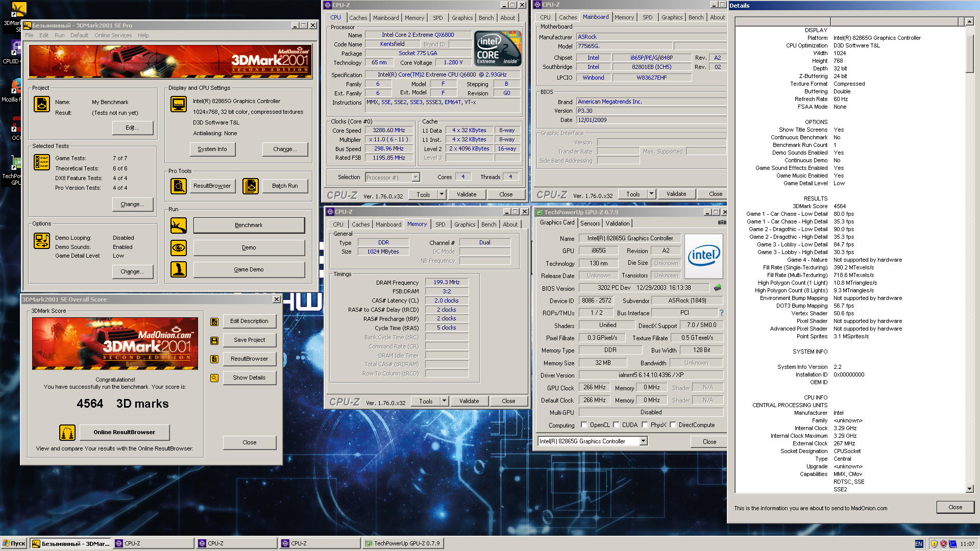Click the Start (Пуск) button
Viewport: 980px width, 551px height.
14,544
